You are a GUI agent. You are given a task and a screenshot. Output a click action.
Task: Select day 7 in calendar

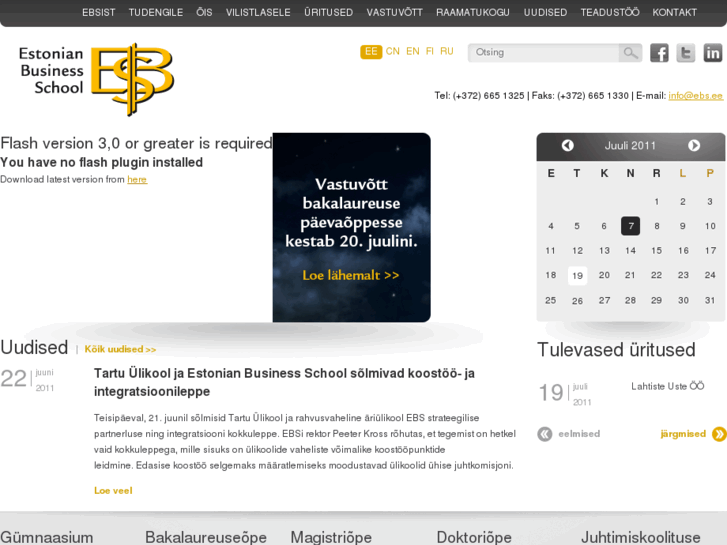631,226
